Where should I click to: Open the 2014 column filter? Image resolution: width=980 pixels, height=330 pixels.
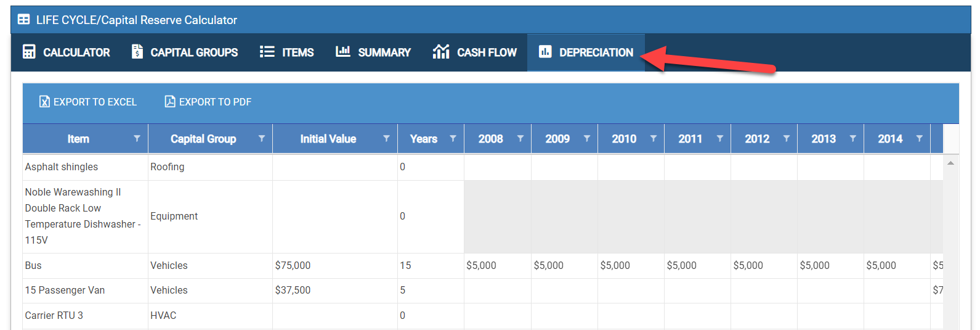coord(919,139)
